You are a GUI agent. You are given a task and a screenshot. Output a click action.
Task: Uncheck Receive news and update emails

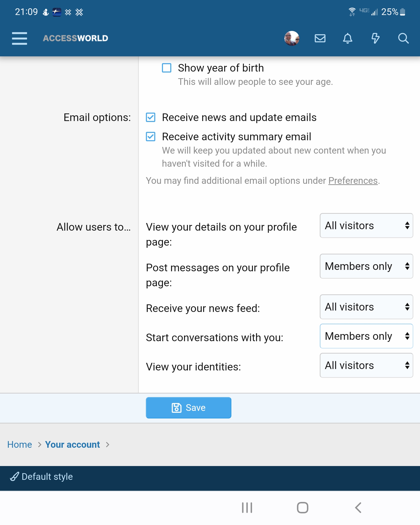click(x=151, y=117)
